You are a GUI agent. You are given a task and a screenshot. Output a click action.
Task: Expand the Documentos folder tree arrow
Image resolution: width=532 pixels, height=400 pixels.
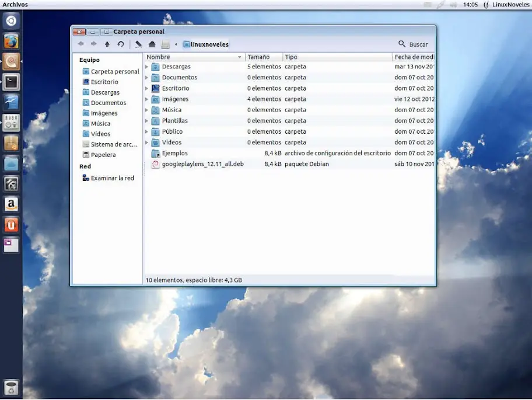coord(146,78)
